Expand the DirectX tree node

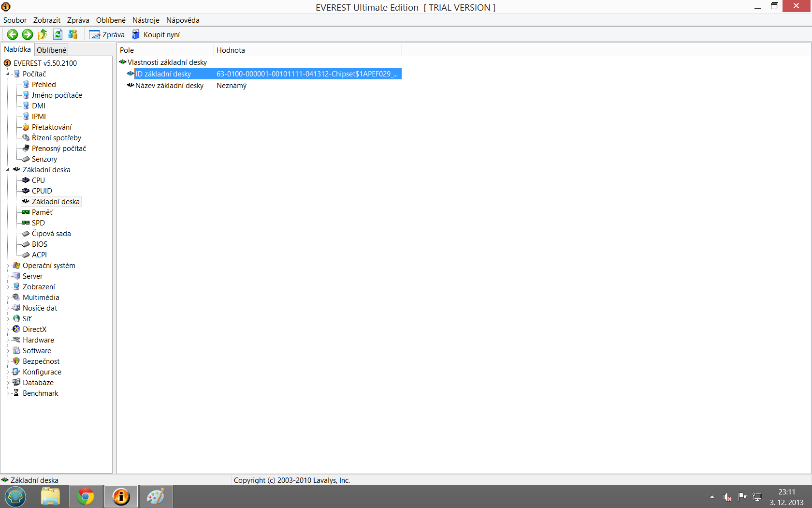pyautogui.click(x=8, y=329)
